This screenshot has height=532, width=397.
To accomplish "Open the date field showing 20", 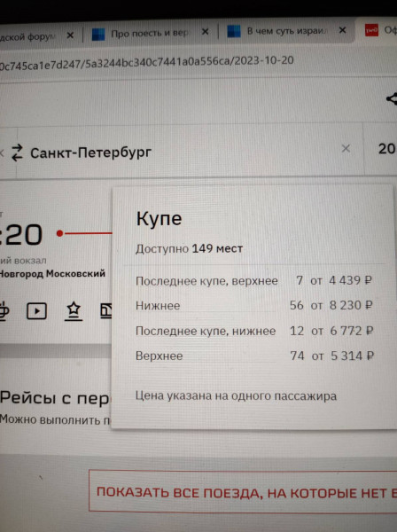I will (381, 149).
